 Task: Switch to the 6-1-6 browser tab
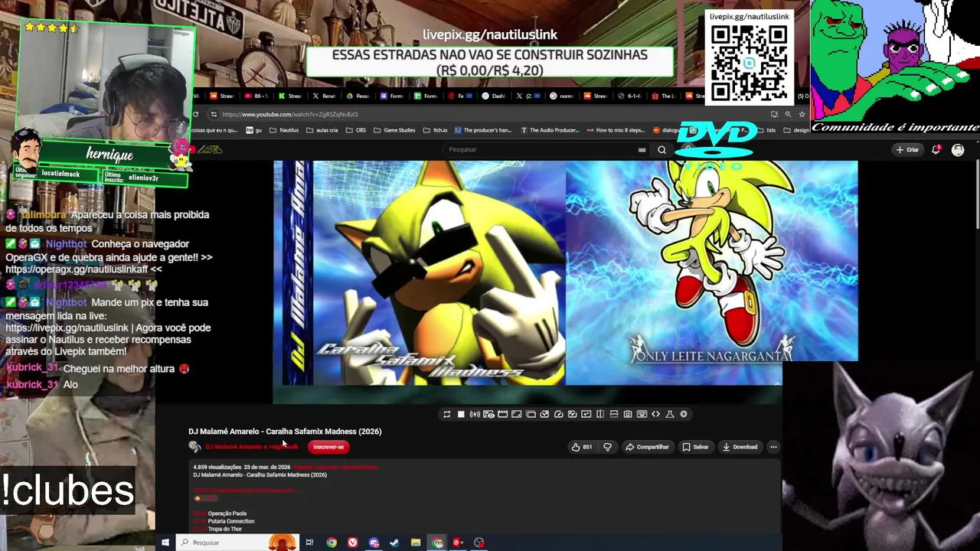(x=629, y=96)
